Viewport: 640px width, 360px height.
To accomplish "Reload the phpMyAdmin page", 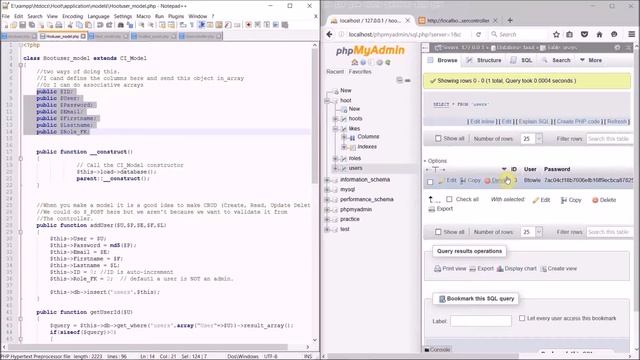I will click(x=478, y=34).
